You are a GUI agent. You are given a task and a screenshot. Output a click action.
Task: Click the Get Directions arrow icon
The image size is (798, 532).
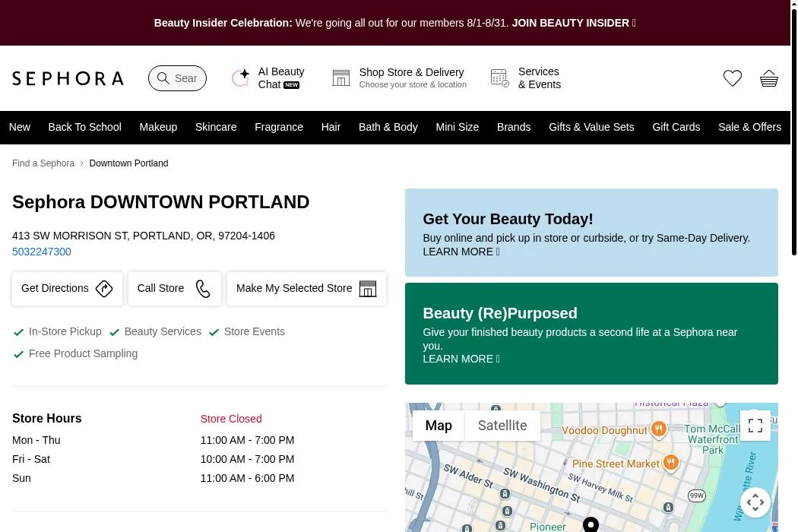click(104, 289)
